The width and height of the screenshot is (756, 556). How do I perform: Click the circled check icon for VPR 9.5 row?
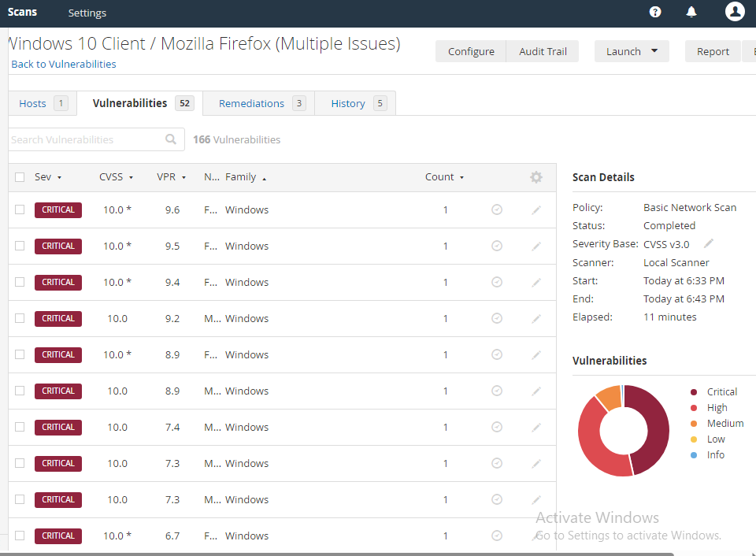[497, 246]
